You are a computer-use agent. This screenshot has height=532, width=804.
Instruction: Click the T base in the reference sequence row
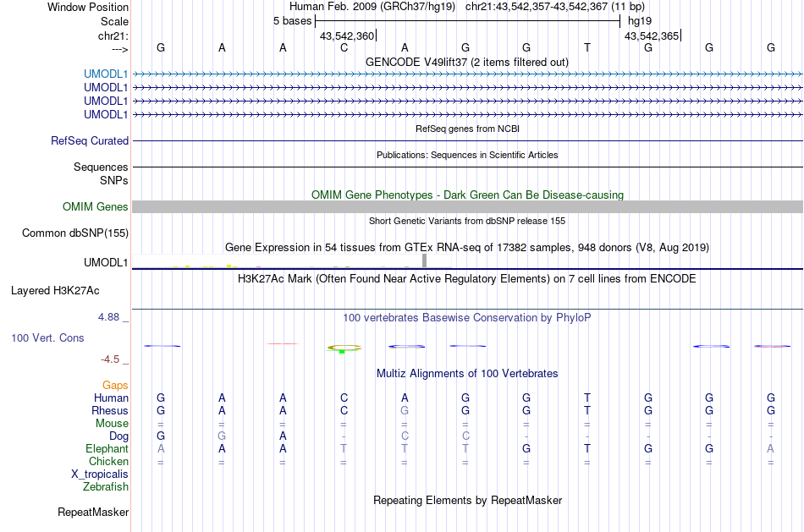point(587,47)
